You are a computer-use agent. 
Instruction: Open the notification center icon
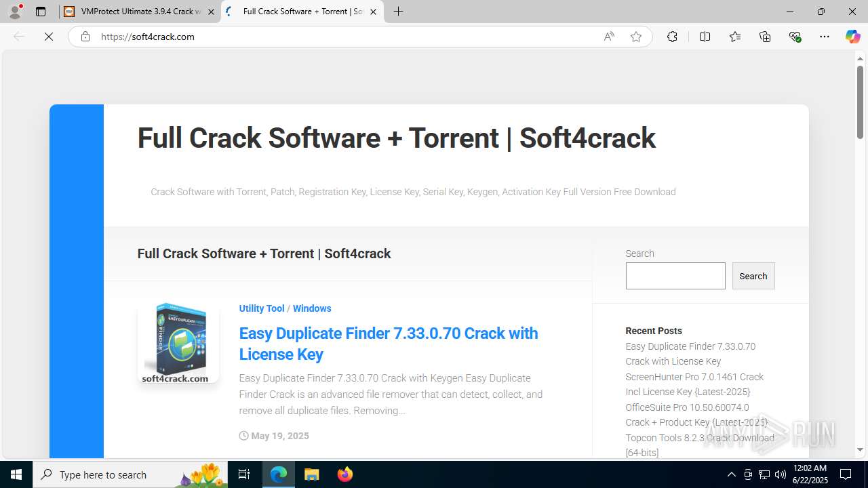point(846,474)
